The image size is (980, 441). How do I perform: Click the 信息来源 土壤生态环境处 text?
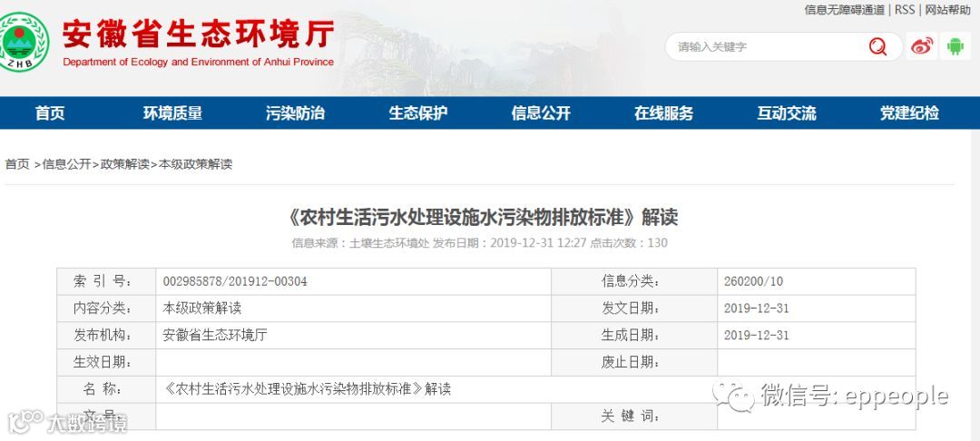pyautogui.click(x=360, y=243)
